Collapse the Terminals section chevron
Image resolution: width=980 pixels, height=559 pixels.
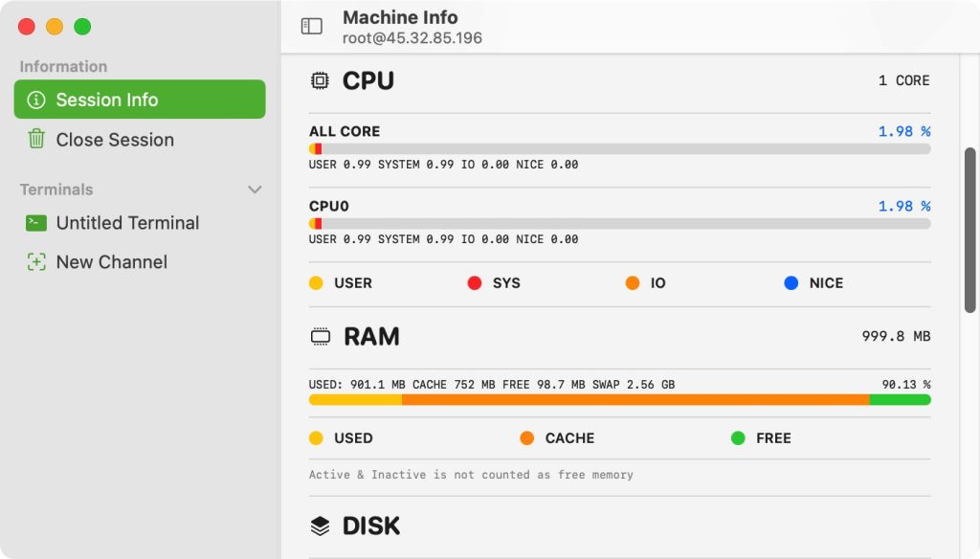[x=255, y=190]
